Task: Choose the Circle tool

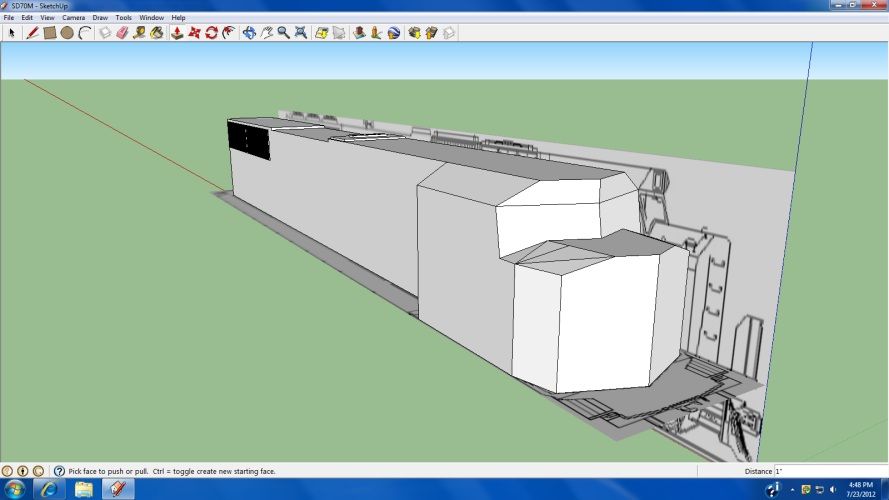Action: pos(67,33)
